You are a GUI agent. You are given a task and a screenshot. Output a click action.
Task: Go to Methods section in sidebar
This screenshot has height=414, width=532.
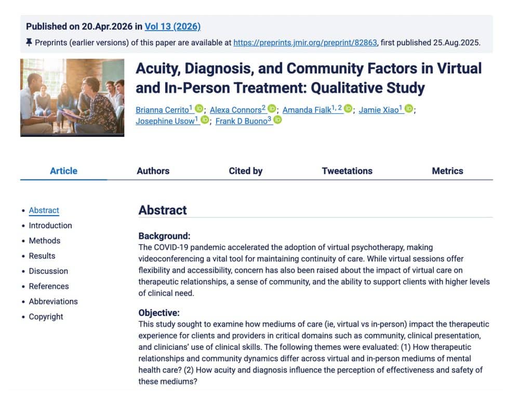[x=45, y=241]
